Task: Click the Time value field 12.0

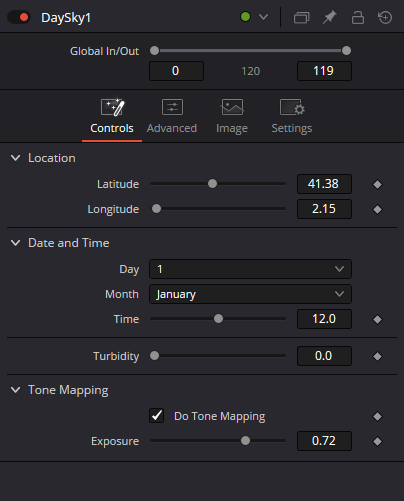Action: pyautogui.click(x=324, y=319)
